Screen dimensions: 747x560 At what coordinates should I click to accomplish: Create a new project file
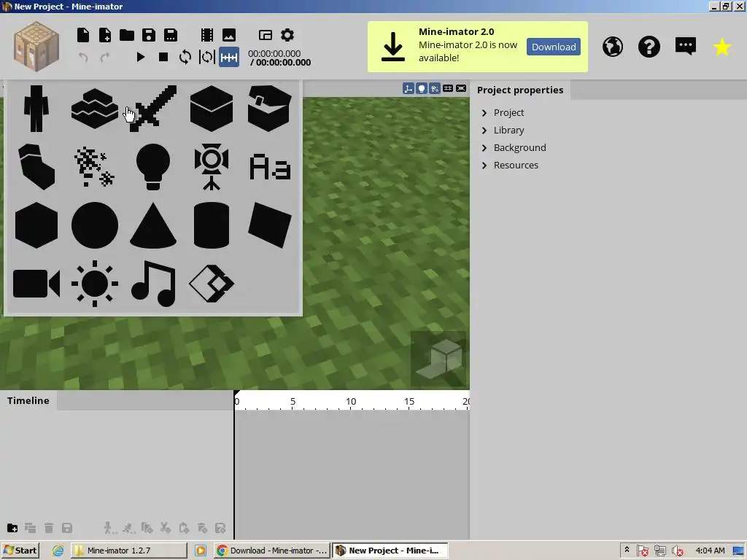(83, 35)
